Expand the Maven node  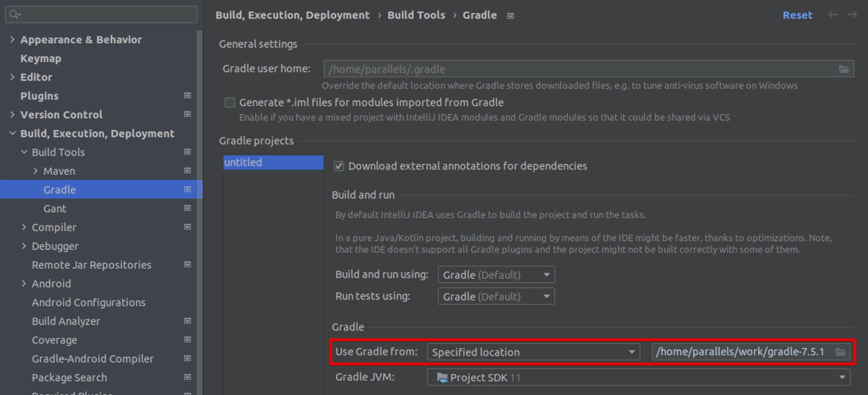click(35, 171)
